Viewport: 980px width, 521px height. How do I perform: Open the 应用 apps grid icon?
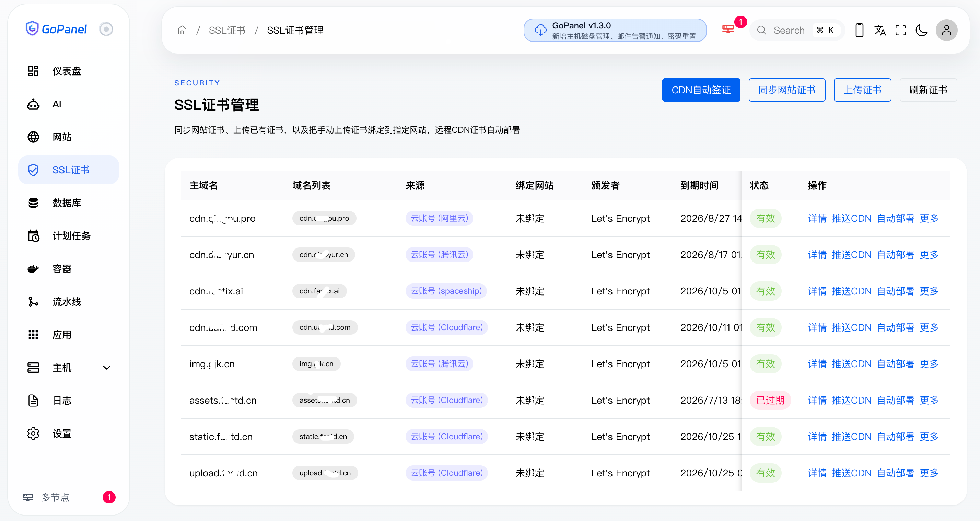click(x=33, y=335)
